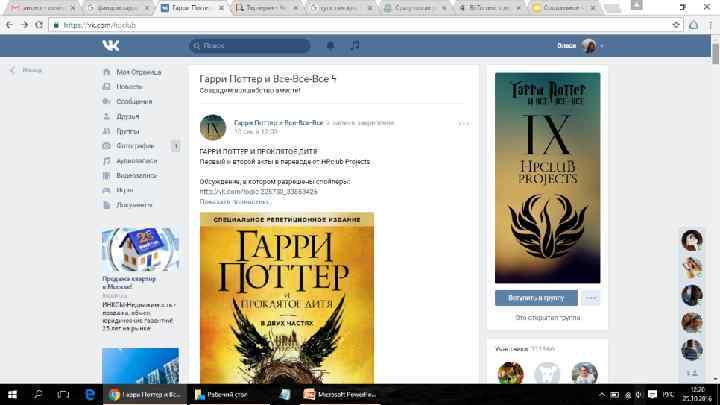Open the Windows Start menu

12,394
